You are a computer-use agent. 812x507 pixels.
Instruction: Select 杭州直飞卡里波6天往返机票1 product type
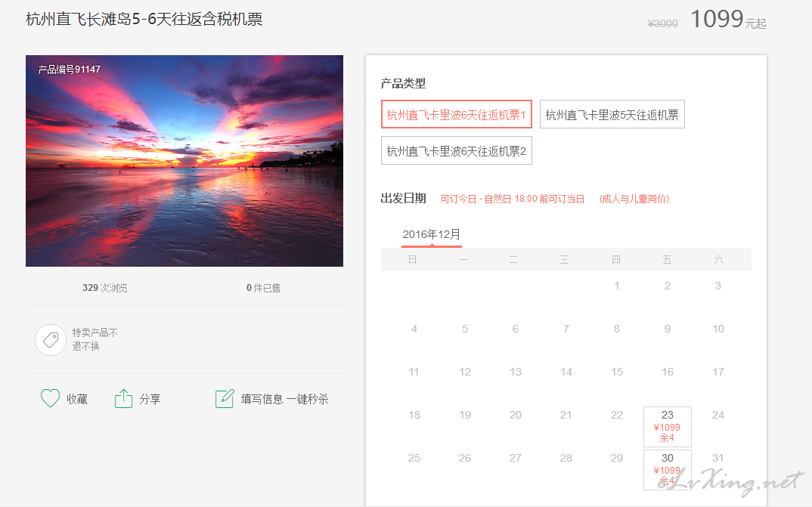click(456, 114)
